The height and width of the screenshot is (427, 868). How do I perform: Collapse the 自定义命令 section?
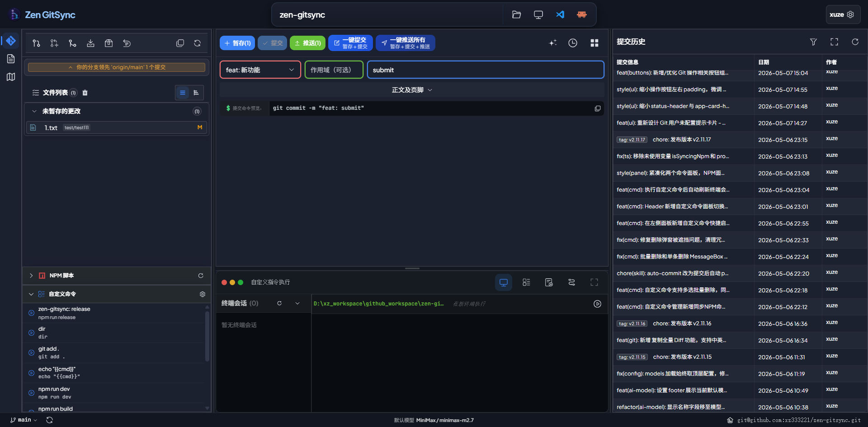tap(31, 294)
